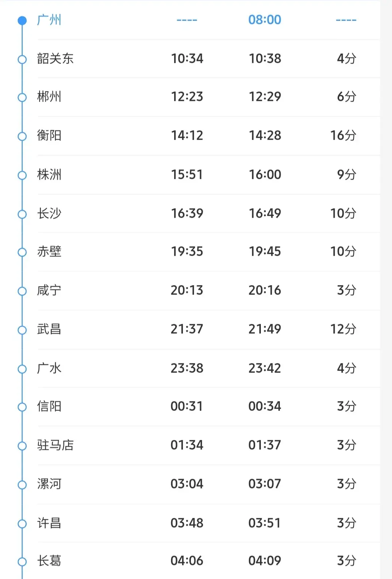392x579 pixels.
Task: Select the 16分 stop duration at 衡阳
Action: coord(343,135)
